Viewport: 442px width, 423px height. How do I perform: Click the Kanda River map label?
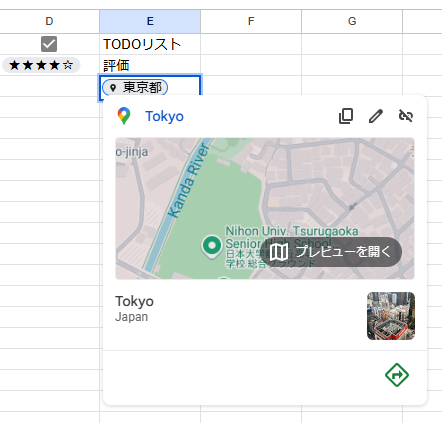click(189, 180)
